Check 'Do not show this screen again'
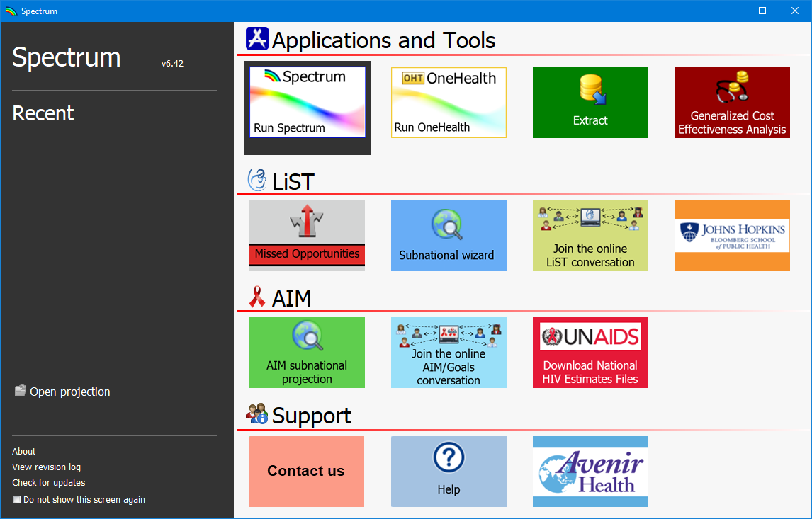Viewport: 812px width, 519px height. [x=16, y=499]
